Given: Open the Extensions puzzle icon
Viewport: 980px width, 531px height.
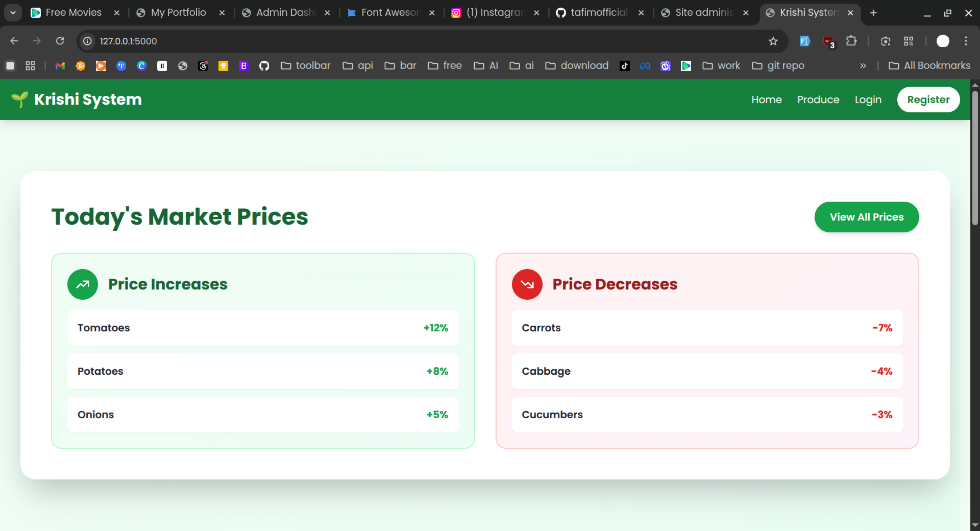Looking at the screenshot, I should pyautogui.click(x=851, y=41).
